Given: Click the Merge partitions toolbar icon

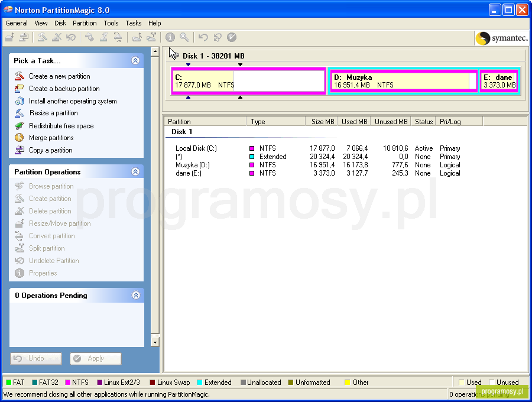Looking at the screenshot, I should (137, 37).
